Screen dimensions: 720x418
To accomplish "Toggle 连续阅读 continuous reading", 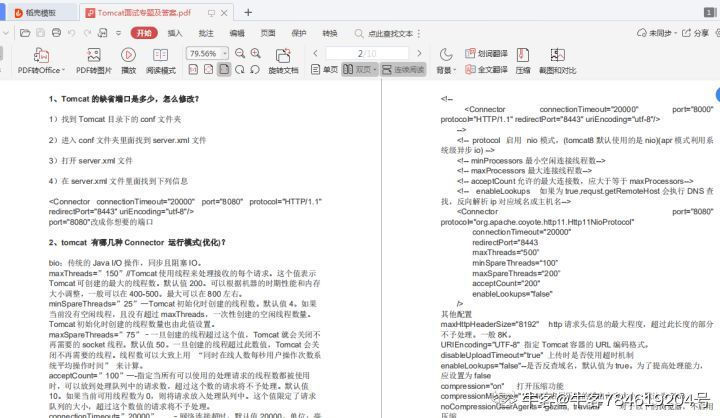I will pyautogui.click(x=403, y=70).
